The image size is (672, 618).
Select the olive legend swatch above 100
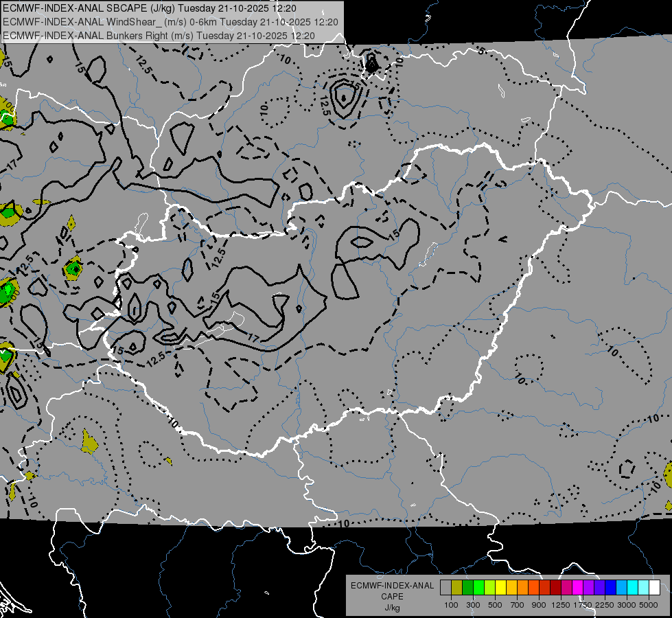click(457, 587)
